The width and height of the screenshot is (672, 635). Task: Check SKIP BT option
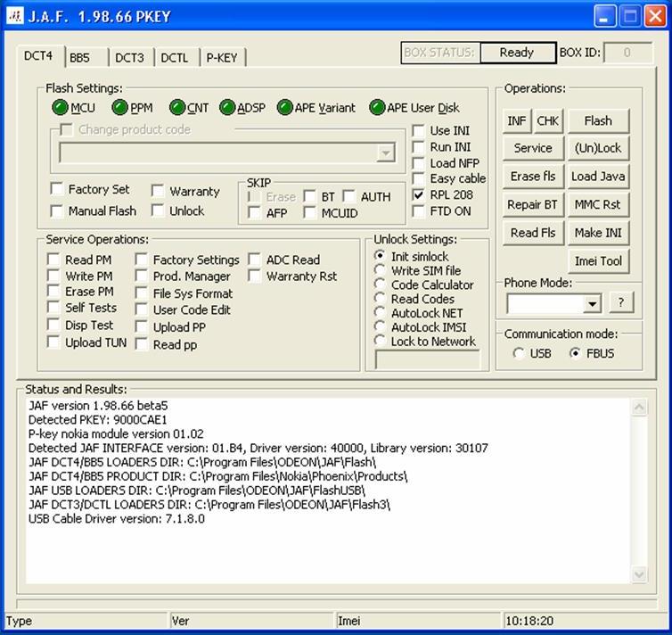309,196
